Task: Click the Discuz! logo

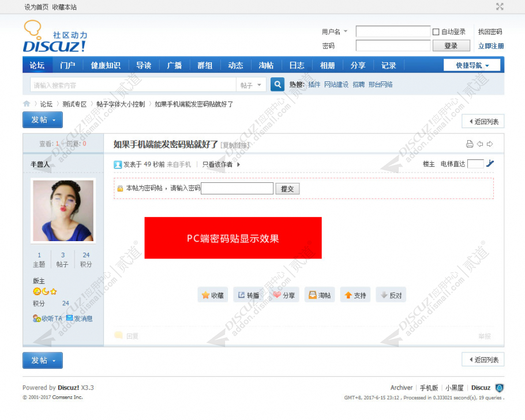Action: pyautogui.click(x=55, y=36)
